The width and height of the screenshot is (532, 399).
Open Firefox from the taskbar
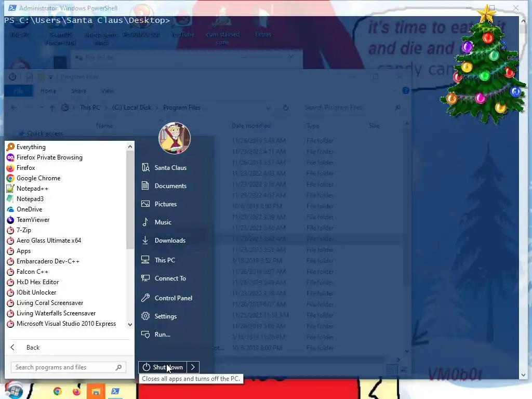(x=77, y=392)
